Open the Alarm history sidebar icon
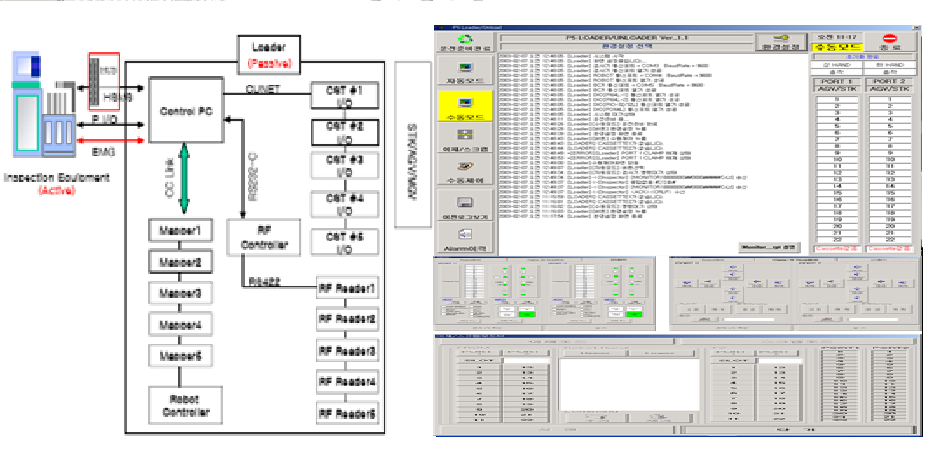Screen dimensions: 925x454 pyautogui.click(x=466, y=237)
